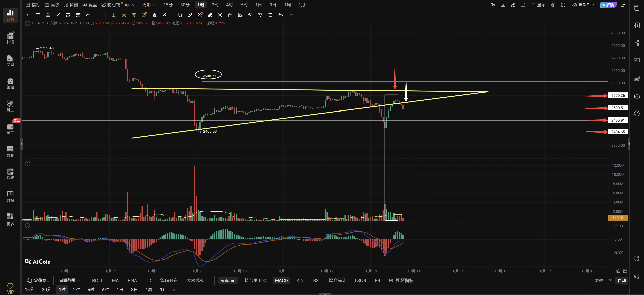Toggle 对数 logarithmic scale
Screen dimensions: 644x295
pos(599,280)
